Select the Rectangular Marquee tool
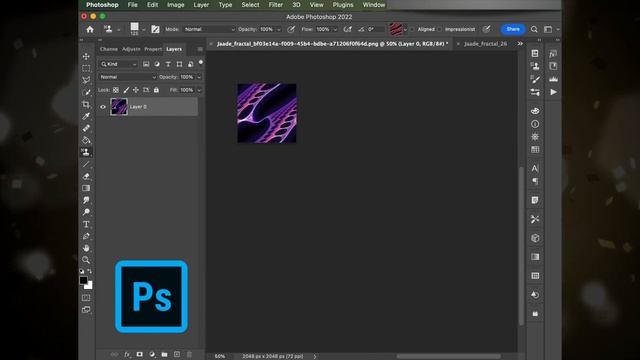Screen dimensions: 640x360 pyautogui.click(x=86, y=68)
